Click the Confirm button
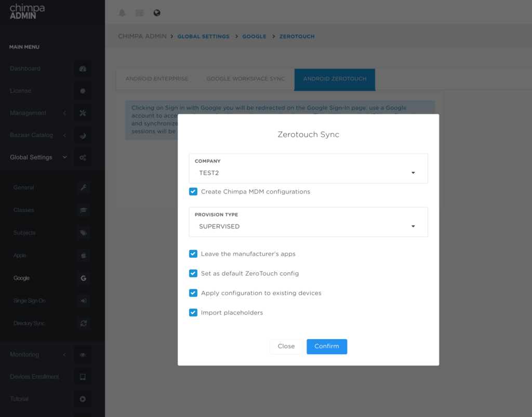This screenshot has width=532, height=417. tap(327, 346)
